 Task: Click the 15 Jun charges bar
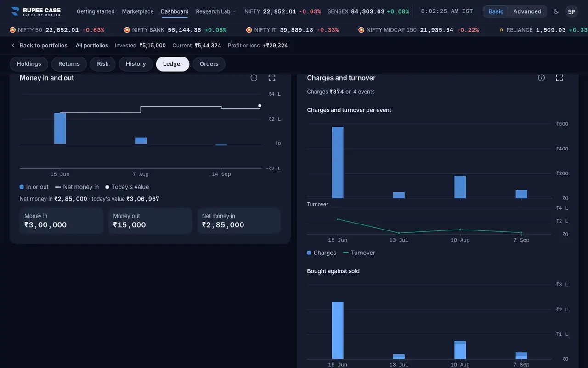tap(338, 162)
